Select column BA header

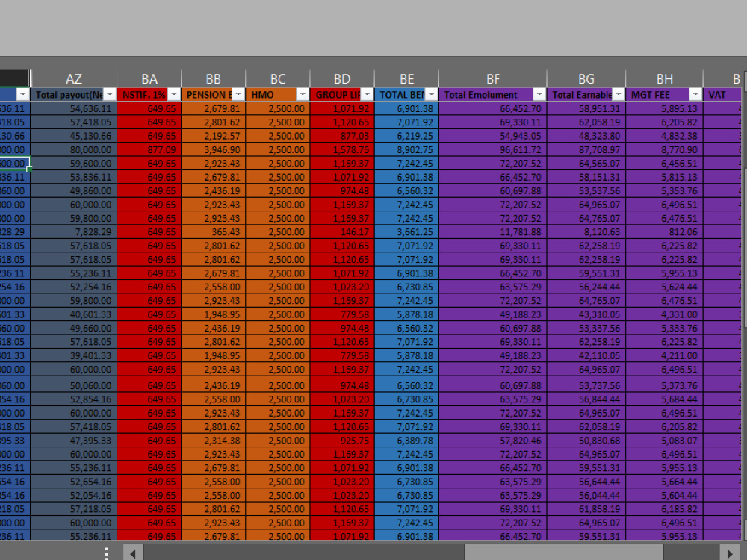click(149, 78)
